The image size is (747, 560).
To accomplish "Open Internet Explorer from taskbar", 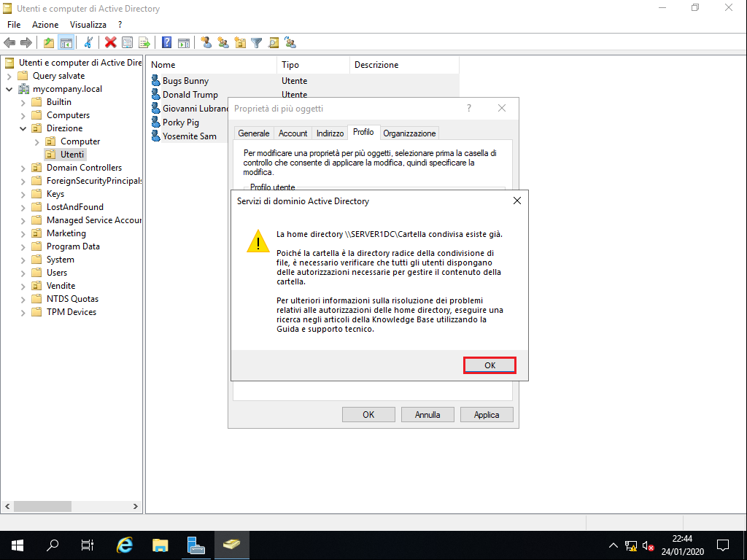I will pos(124,545).
